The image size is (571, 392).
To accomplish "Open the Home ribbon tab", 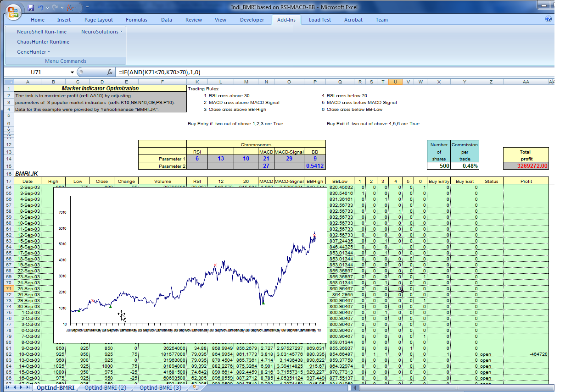I will pos(38,20).
